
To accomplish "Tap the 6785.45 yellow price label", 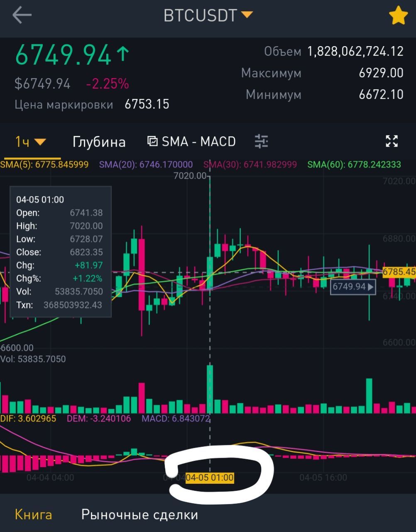I will click(399, 272).
